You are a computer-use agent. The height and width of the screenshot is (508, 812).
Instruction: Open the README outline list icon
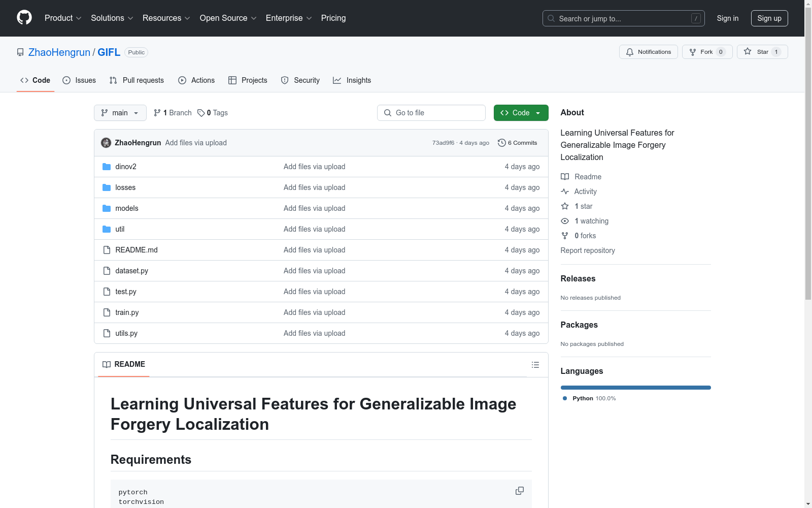[535, 365]
